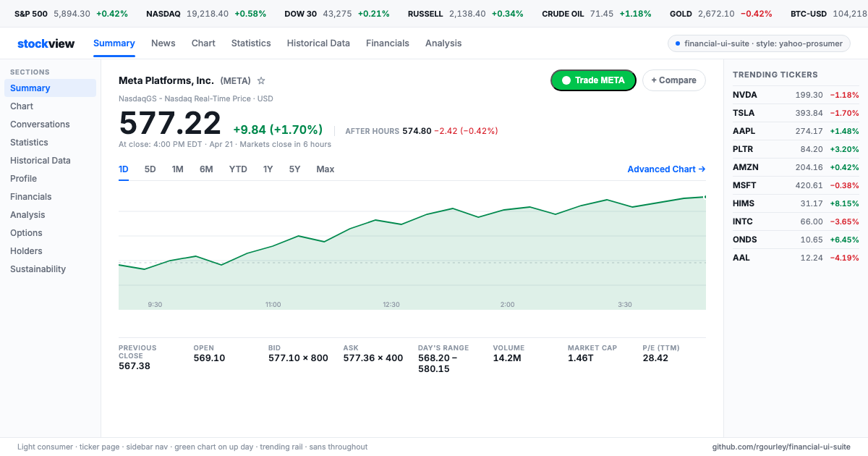Open Profile in the sidebar
Viewport: 868px width, 456px height.
click(x=50, y=179)
